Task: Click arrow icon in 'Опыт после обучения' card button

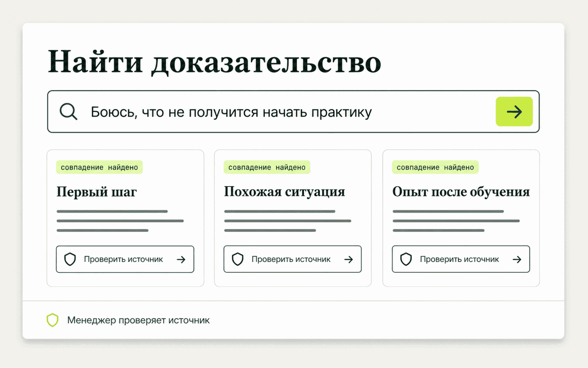Action: pos(517,259)
